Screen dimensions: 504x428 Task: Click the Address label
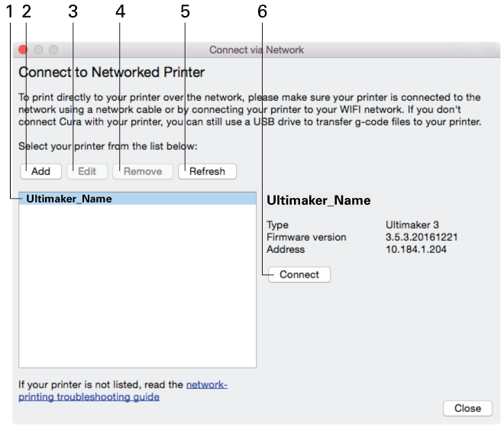tap(286, 249)
